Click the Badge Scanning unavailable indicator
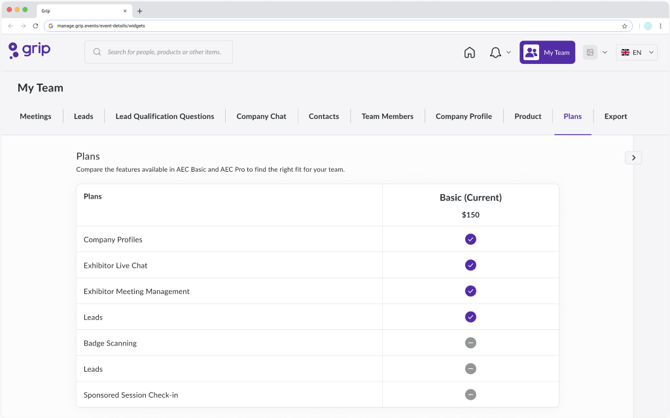 pos(470,343)
